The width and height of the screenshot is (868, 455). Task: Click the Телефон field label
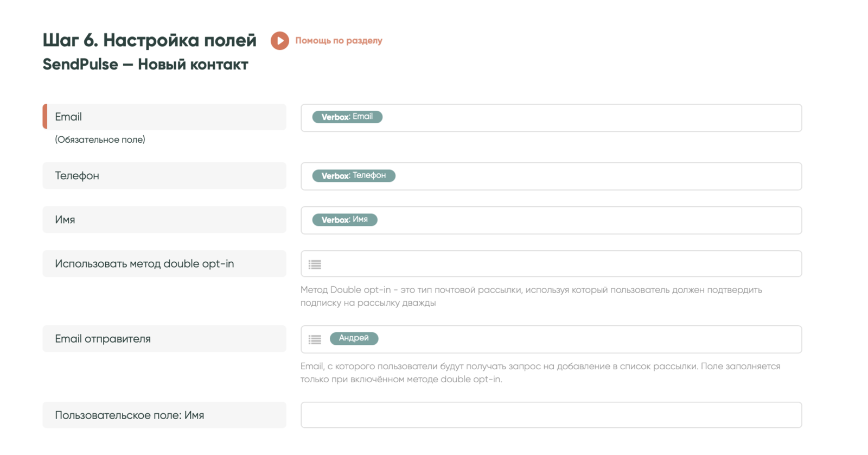tap(77, 176)
